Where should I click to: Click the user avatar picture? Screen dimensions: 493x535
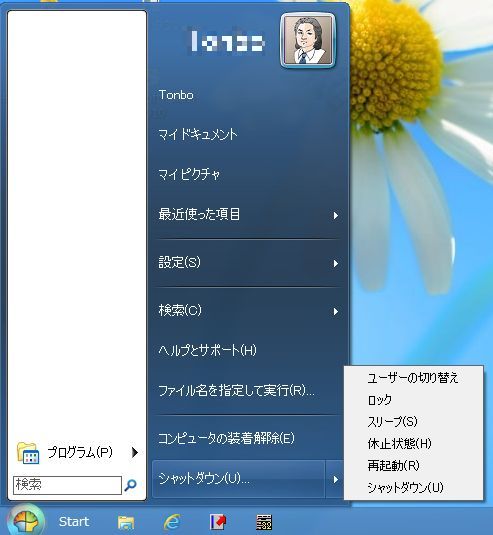click(308, 41)
